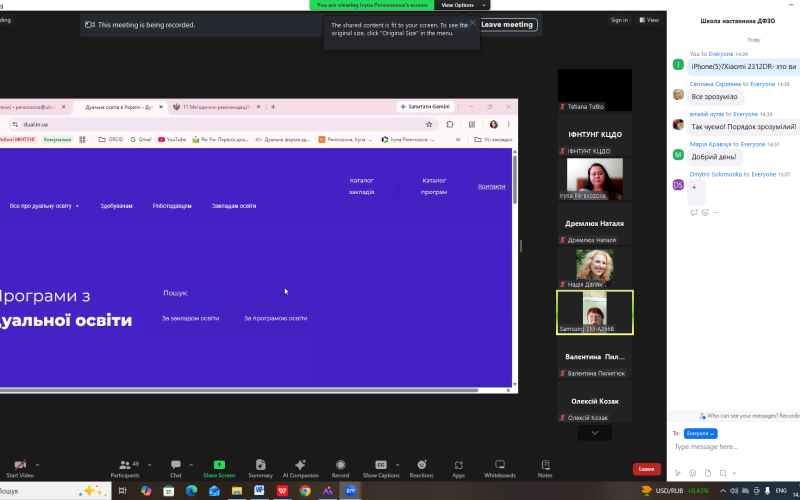Click the Leave meeting button
Screen dimensions: 800x500
507,24
